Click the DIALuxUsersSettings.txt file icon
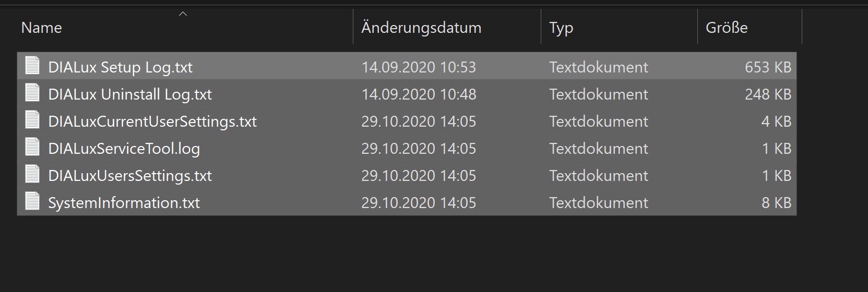868x292 pixels. tap(32, 175)
